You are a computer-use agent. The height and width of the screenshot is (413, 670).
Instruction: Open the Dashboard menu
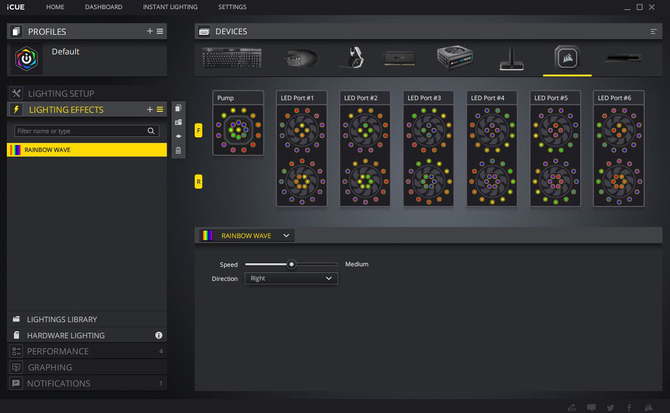tap(103, 7)
